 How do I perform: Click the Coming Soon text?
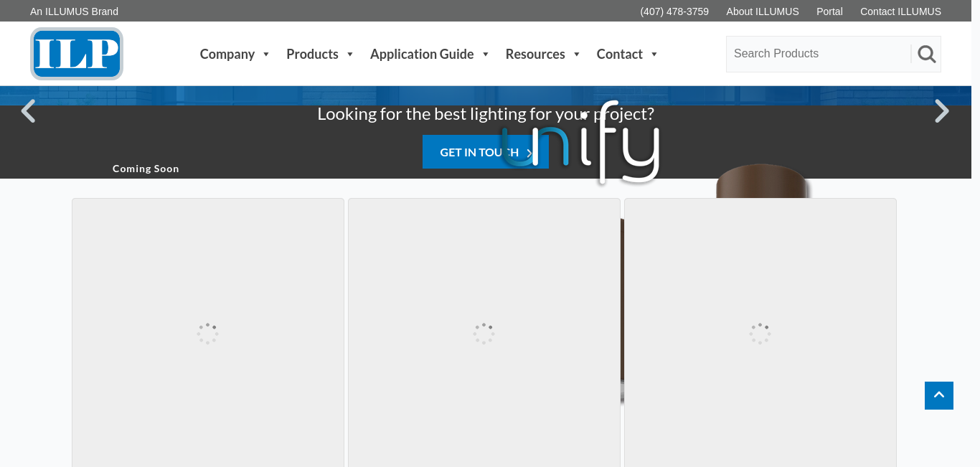click(x=146, y=169)
